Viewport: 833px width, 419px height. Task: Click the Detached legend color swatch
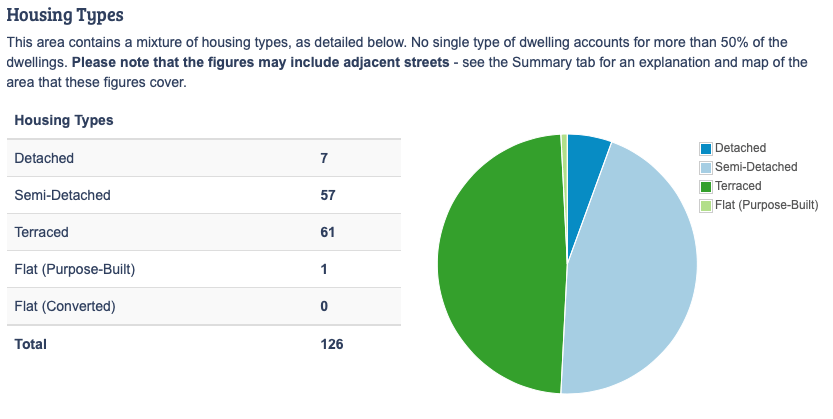(x=706, y=149)
